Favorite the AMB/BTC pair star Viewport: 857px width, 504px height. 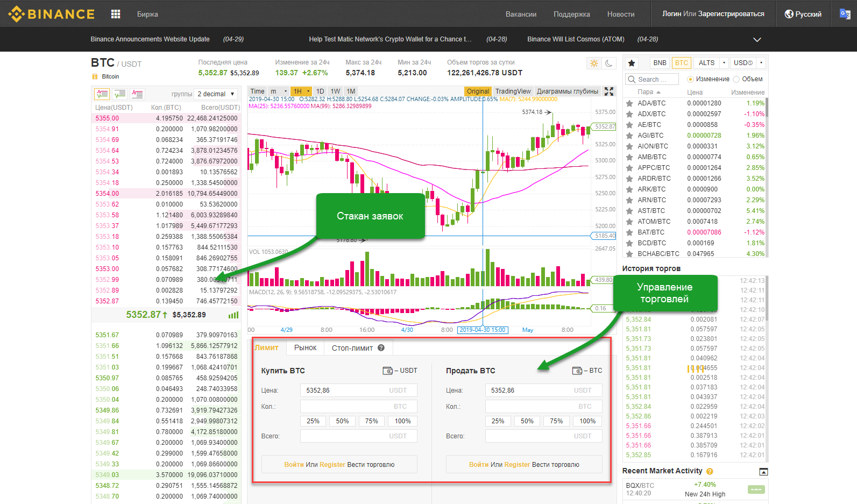[629, 157]
